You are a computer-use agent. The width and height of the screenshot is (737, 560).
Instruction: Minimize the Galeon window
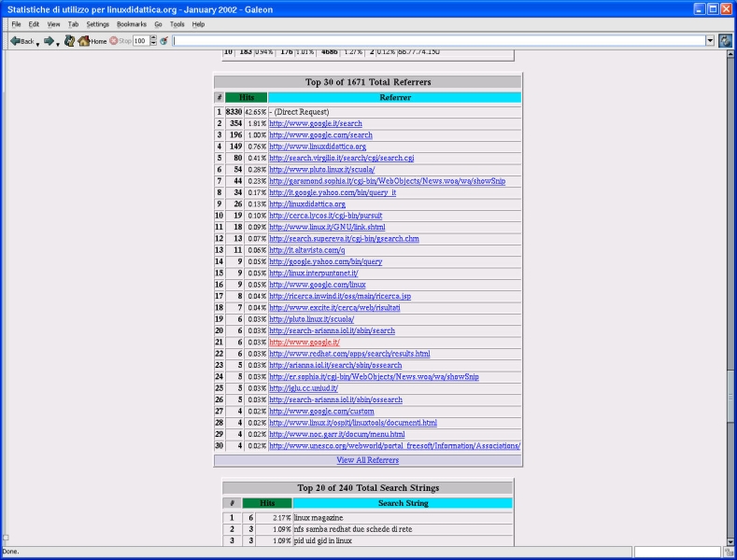(700, 9)
